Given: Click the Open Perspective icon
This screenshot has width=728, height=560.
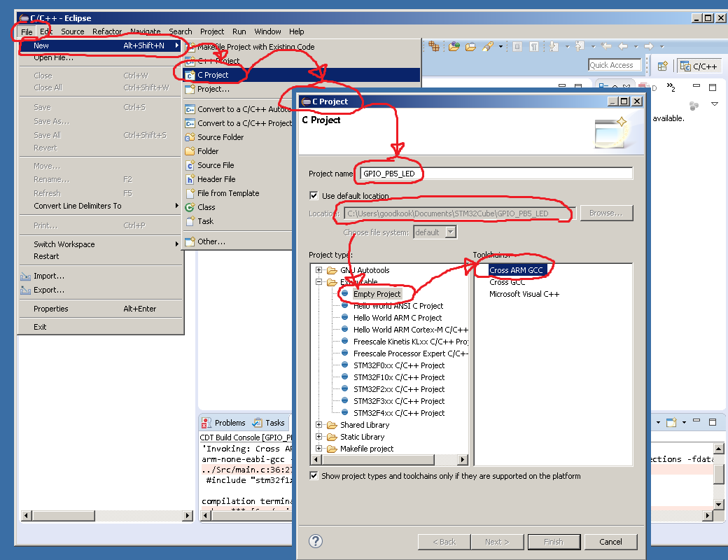Looking at the screenshot, I should [662, 66].
